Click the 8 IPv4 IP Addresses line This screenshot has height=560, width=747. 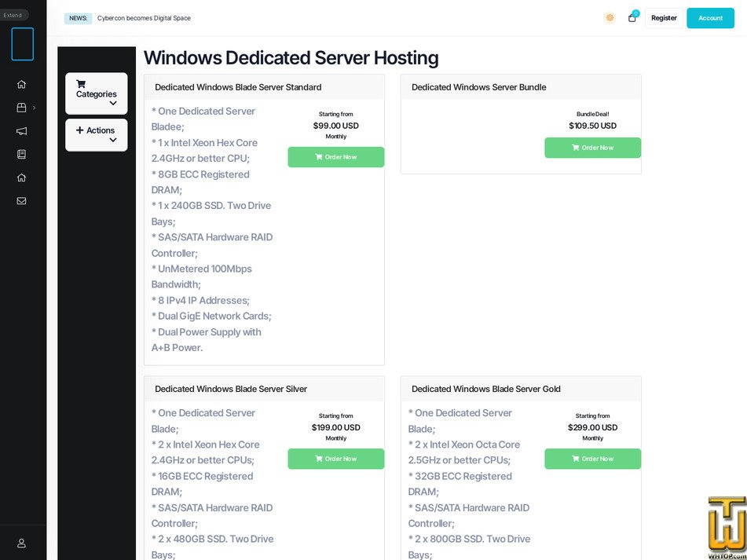point(200,301)
